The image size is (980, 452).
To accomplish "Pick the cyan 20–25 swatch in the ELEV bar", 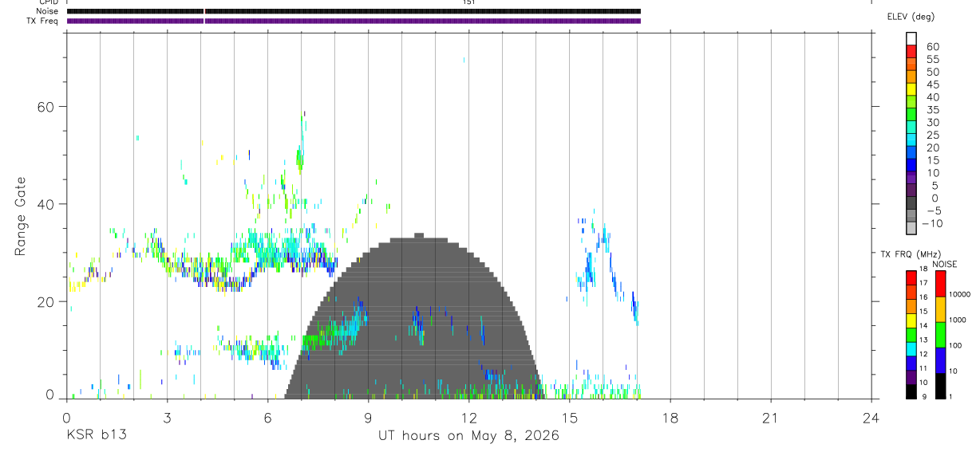I will coord(911,140).
